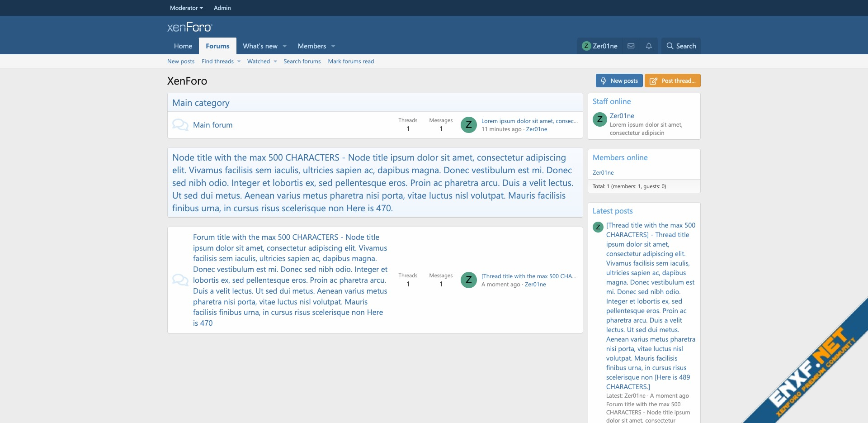Open the Main category heading link
The image size is (868, 423).
pyautogui.click(x=201, y=103)
